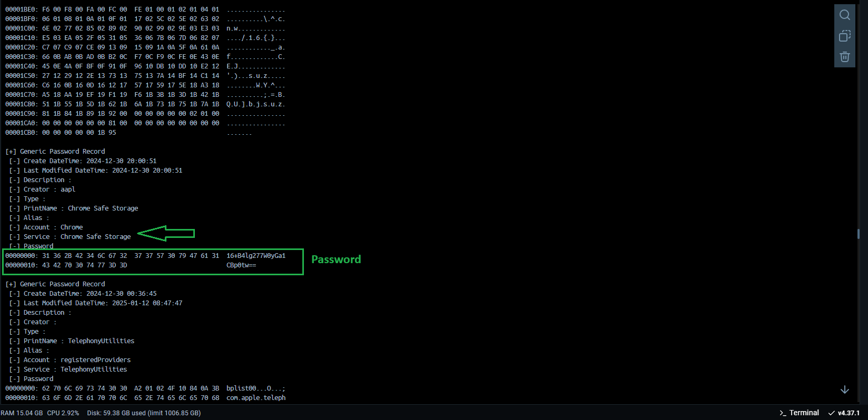
Task: Click the terminal scrollbar thumb
Action: pyautogui.click(x=859, y=234)
